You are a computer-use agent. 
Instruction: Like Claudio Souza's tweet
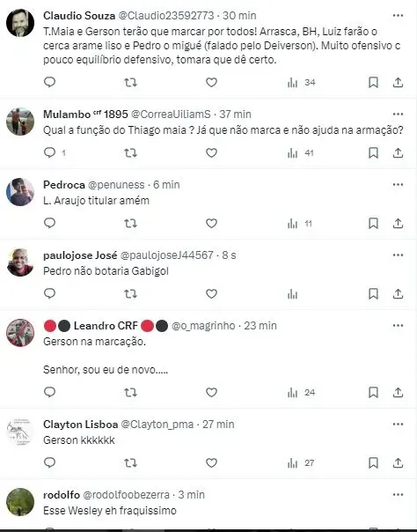click(211, 82)
